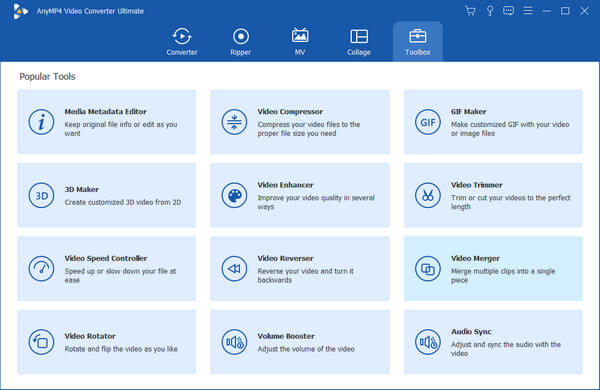Open 3D Maker tool title

tap(82, 189)
